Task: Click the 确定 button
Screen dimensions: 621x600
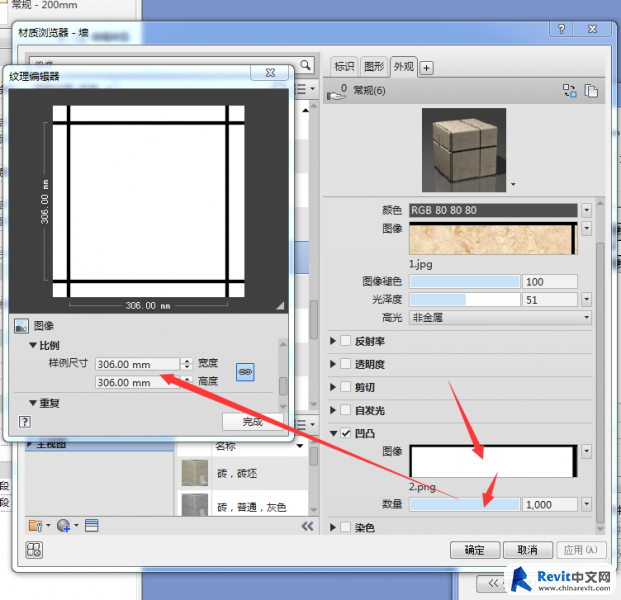Action: [475, 550]
